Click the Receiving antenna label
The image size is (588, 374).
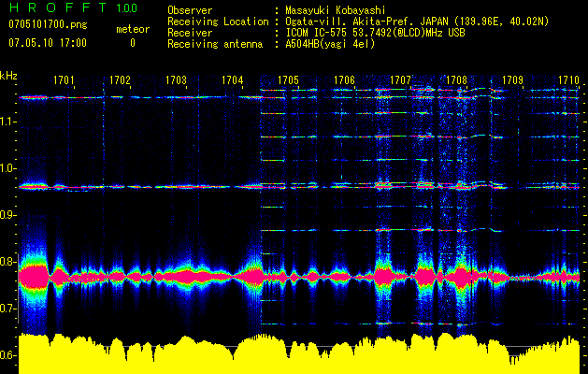(x=215, y=44)
